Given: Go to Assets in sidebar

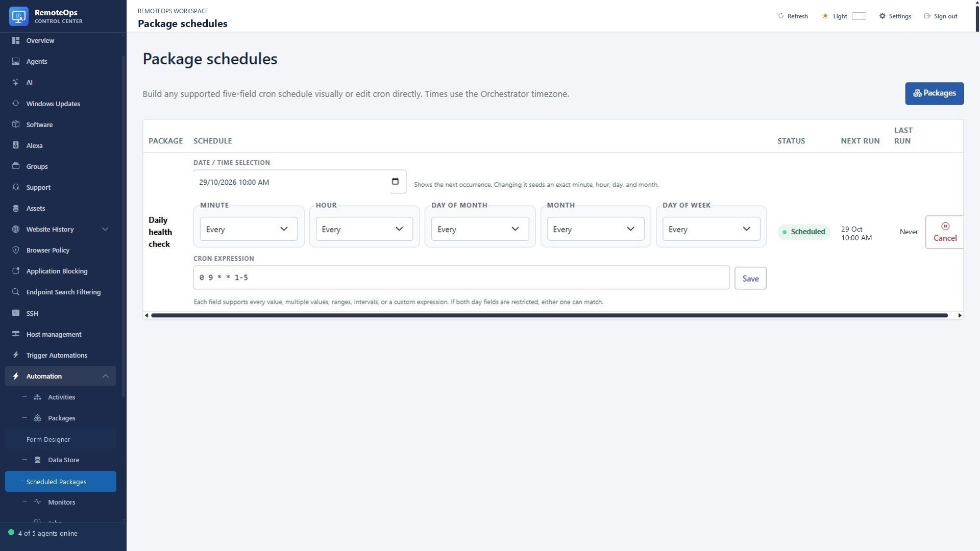Looking at the screenshot, I should coord(61,208).
